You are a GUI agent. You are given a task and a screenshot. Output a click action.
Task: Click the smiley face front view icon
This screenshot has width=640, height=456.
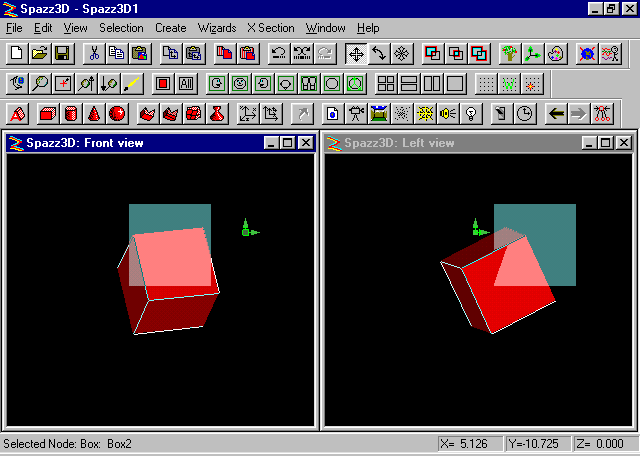[x=240, y=84]
